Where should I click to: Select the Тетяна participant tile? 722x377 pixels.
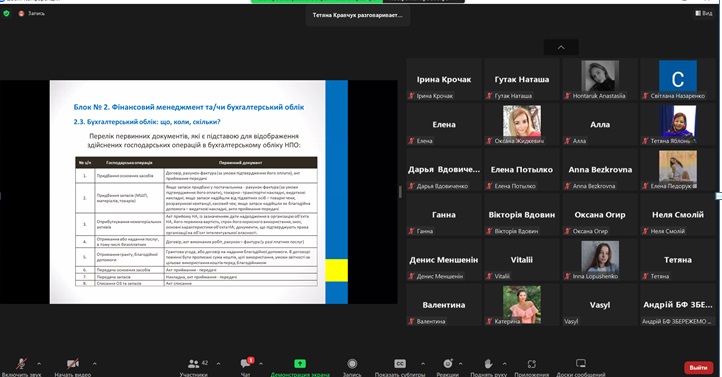coord(678,260)
